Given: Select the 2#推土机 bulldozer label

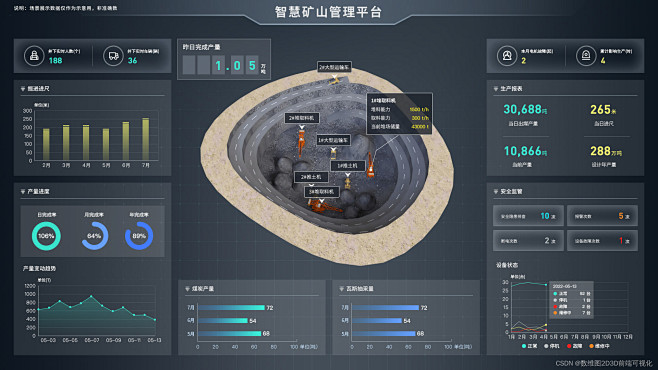Looking at the screenshot, I should tap(311, 177).
